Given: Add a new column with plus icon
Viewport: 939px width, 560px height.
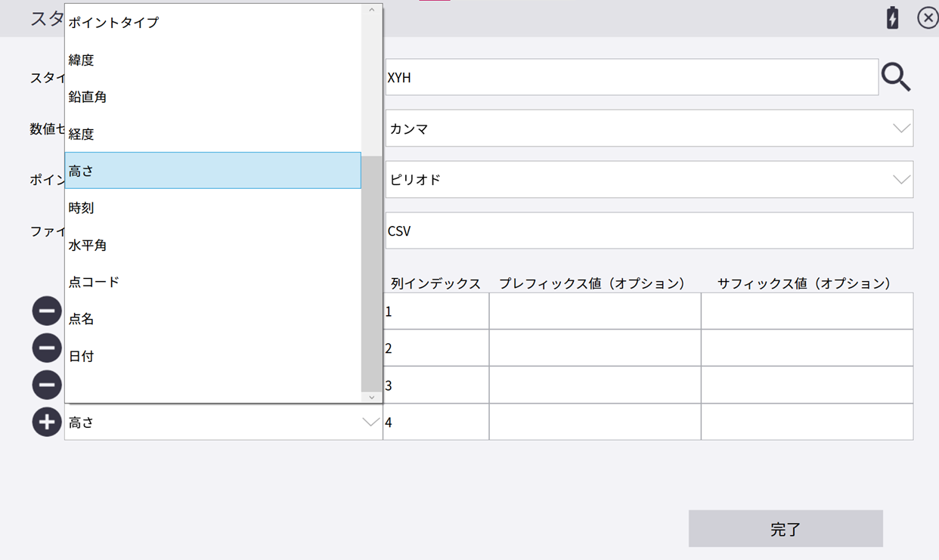Looking at the screenshot, I should pyautogui.click(x=46, y=422).
